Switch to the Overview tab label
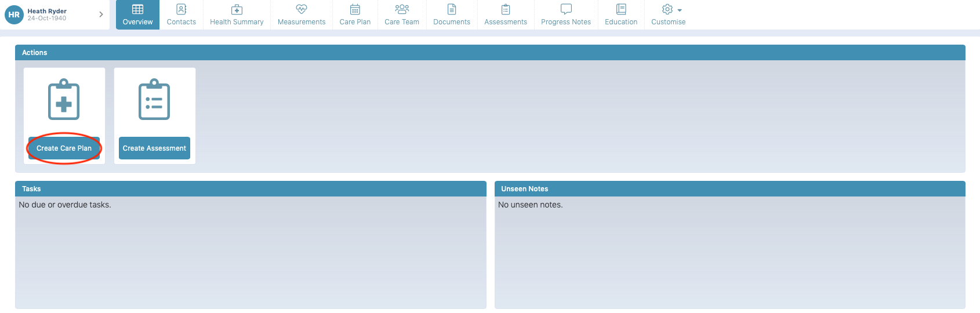980x313 pixels. pyautogui.click(x=137, y=22)
